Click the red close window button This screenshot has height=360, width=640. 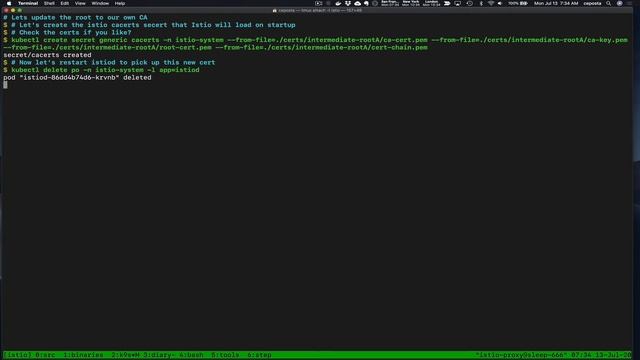click(6, 10)
